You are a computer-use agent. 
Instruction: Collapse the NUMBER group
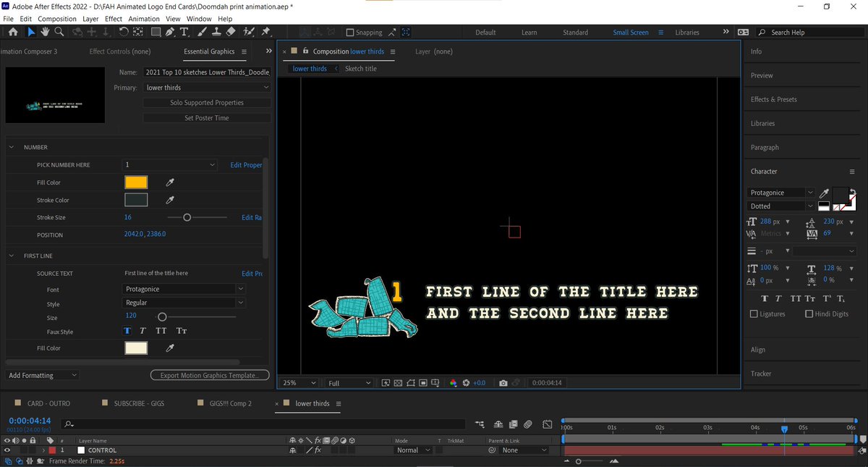pos(12,147)
